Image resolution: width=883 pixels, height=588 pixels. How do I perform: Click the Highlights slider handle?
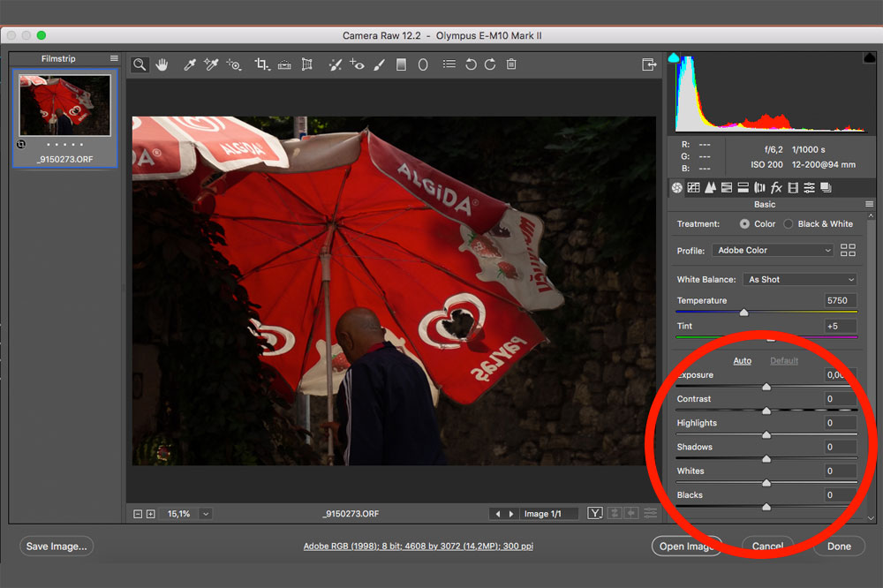[x=766, y=434]
